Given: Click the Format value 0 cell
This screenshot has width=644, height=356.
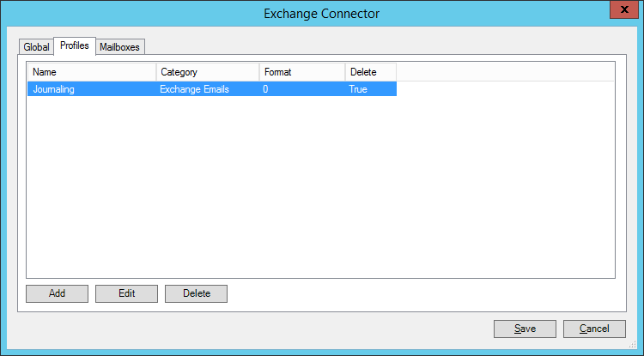Looking at the screenshot, I should pos(265,89).
